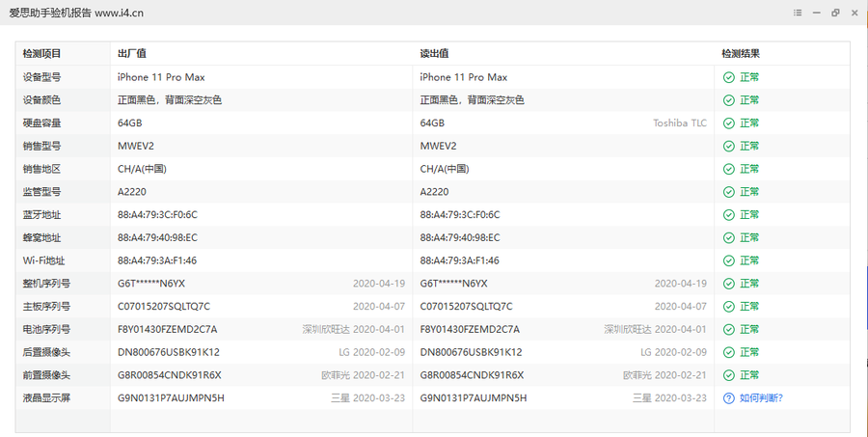Image resolution: width=868 pixels, height=437 pixels.
Task: Click green check icon in 整机序列号 row
Action: pos(728,284)
